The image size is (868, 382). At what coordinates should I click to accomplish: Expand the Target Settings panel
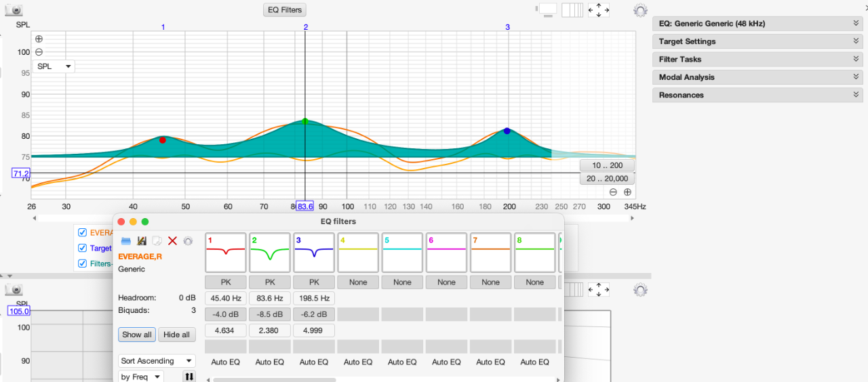(x=757, y=41)
